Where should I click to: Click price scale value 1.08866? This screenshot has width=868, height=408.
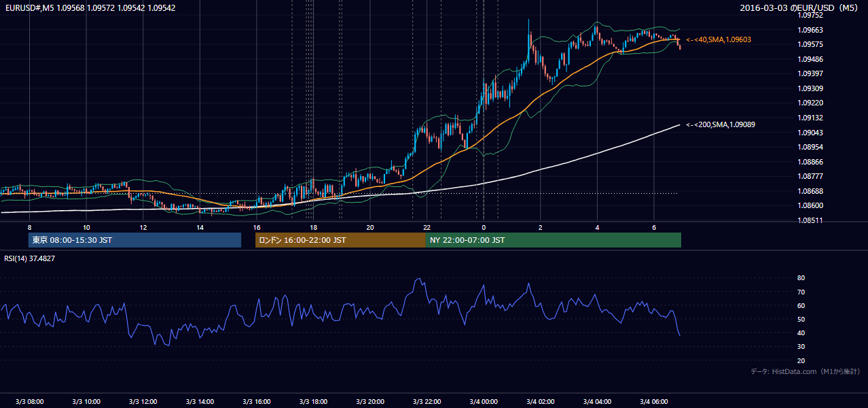[x=810, y=162]
